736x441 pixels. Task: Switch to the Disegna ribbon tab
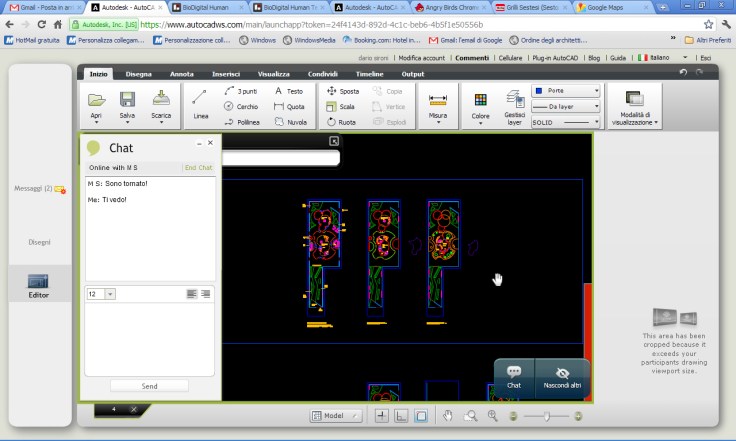point(139,74)
